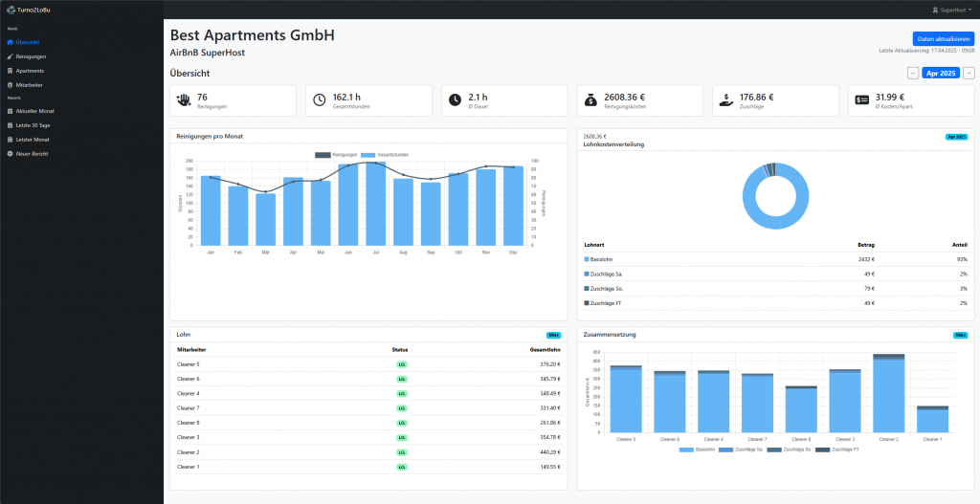This screenshot has width=980, height=504.
Task: Click the broom icon next to Reinigungen
Action: pyautogui.click(x=11, y=56)
